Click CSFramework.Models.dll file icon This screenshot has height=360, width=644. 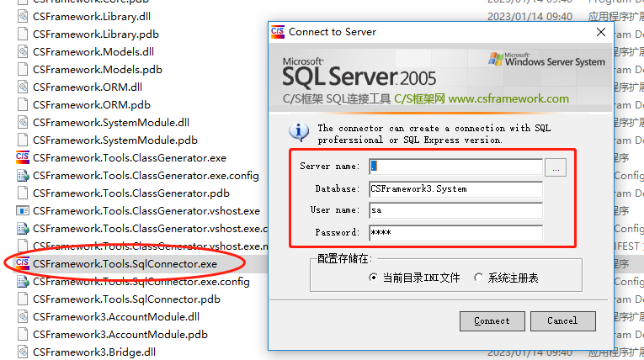tap(23, 51)
